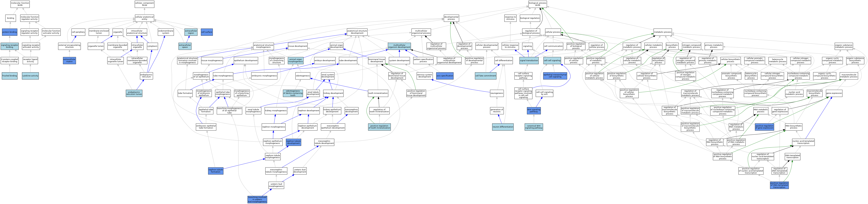Click 'odontogenesis of dentin-containing tooth' node

click(x=293, y=93)
